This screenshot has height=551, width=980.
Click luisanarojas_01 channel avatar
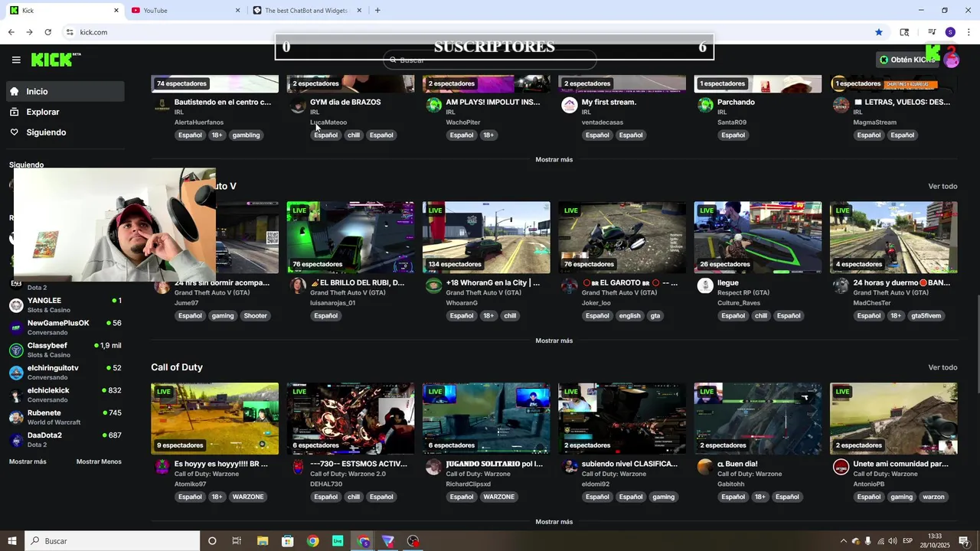pos(298,285)
